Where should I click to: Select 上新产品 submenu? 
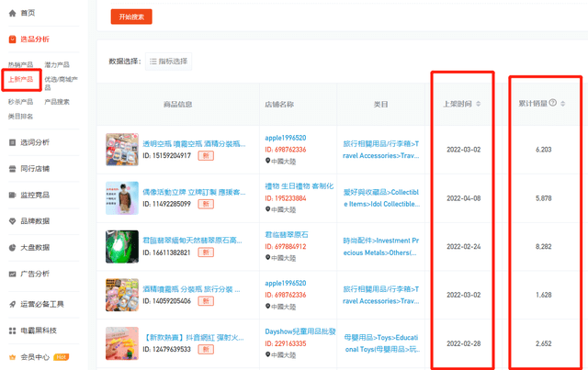[20, 80]
